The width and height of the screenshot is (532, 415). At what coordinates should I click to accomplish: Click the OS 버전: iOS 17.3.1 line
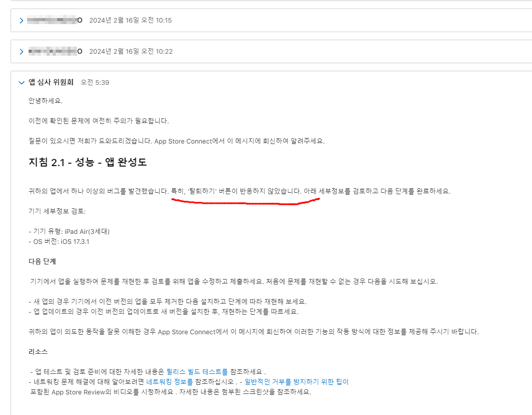click(59, 241)
